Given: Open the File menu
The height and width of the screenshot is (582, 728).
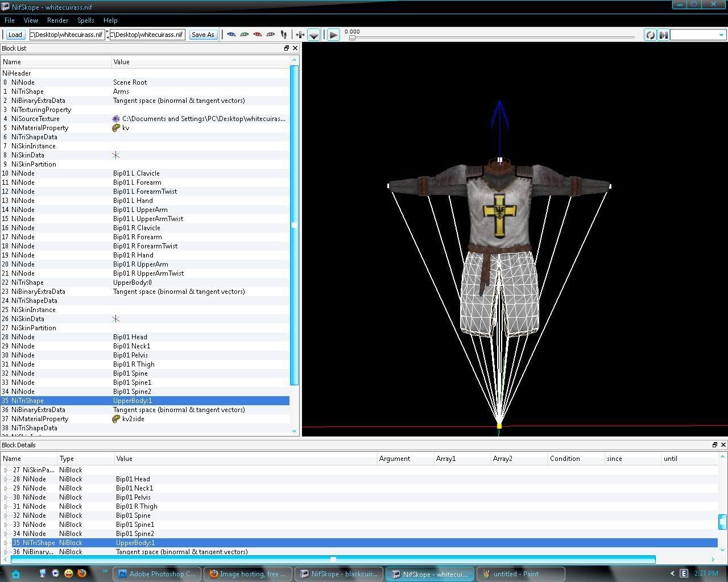Looking at the screenshot, I should coord(10,20).
